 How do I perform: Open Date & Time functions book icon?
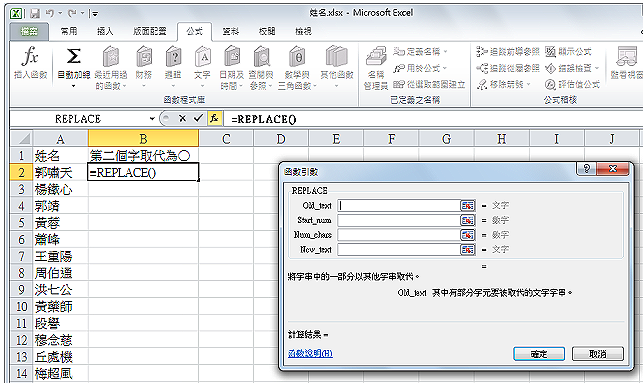(x=232, y=57)
